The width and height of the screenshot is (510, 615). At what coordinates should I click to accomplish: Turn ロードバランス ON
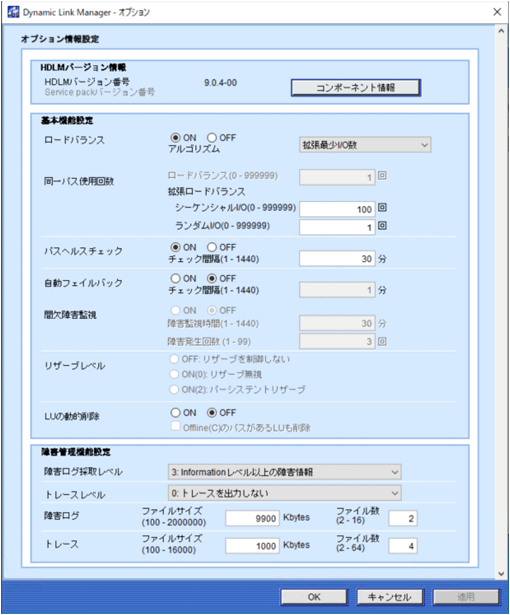coord(175,138)
